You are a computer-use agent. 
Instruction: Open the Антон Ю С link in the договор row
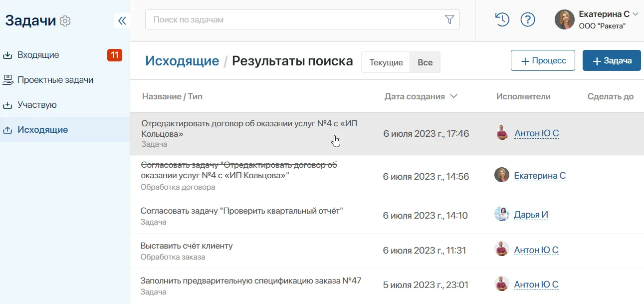click(x=537, y=133)
